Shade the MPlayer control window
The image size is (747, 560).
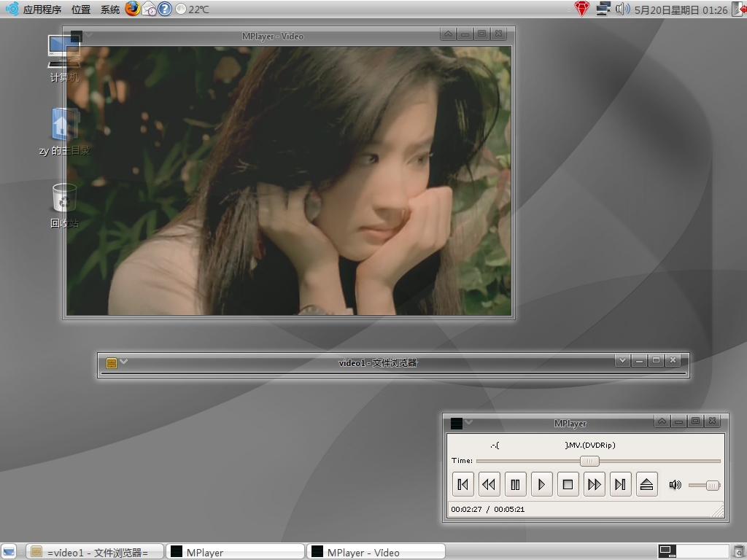662,421
